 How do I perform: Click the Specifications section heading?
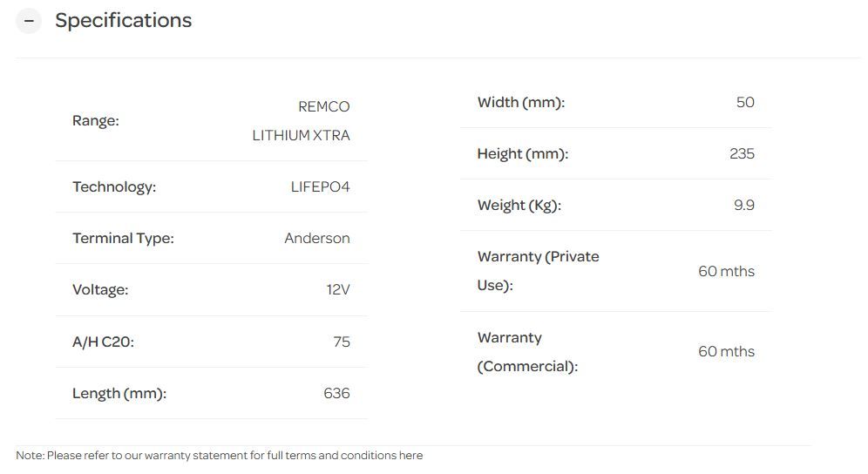(123, 21)
